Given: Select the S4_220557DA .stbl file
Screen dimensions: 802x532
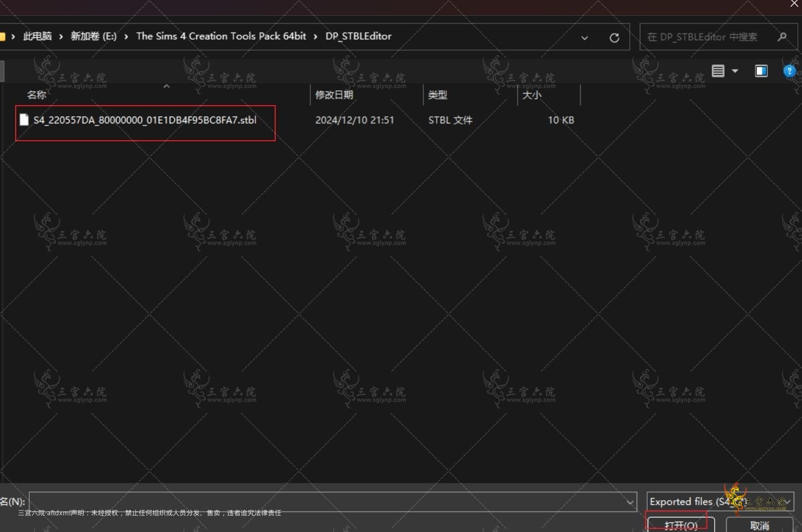Looking at the screenshot, I should (x=145, y=120).
